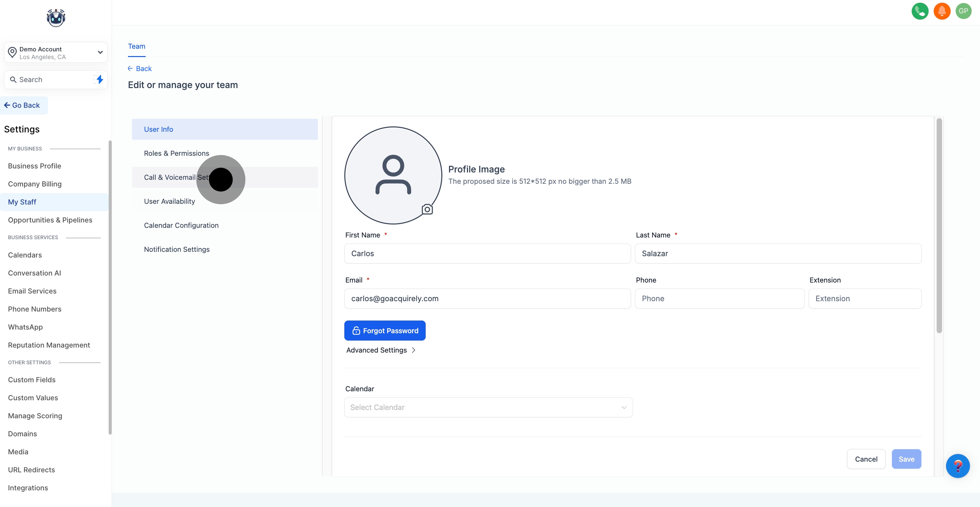Click the Forgot Password button

coord(385,331)
